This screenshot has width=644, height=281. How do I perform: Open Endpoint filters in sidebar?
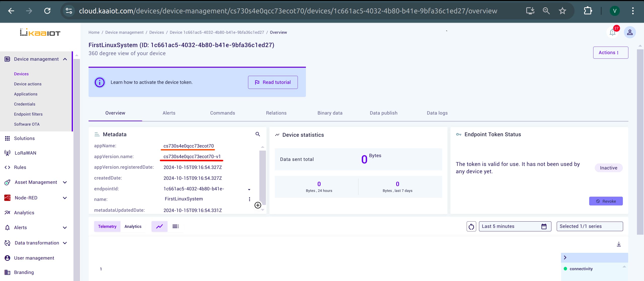(28, 114)
